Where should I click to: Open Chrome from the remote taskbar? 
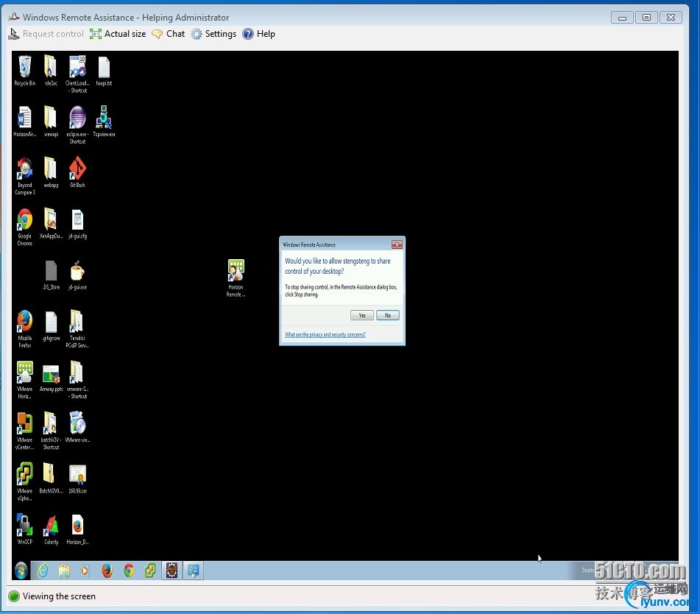point(129,571)
